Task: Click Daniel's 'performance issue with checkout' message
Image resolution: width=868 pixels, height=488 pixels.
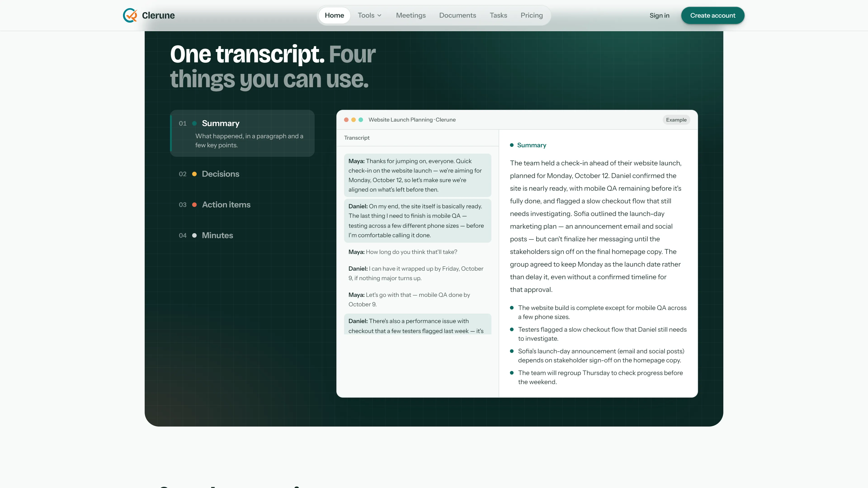Action: tap(417, 324)
